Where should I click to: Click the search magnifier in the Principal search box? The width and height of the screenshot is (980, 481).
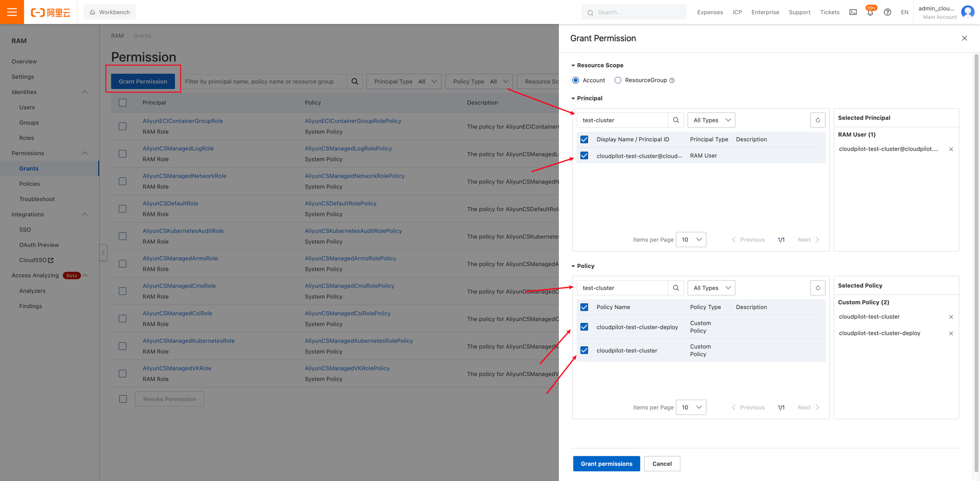[676, 120]
